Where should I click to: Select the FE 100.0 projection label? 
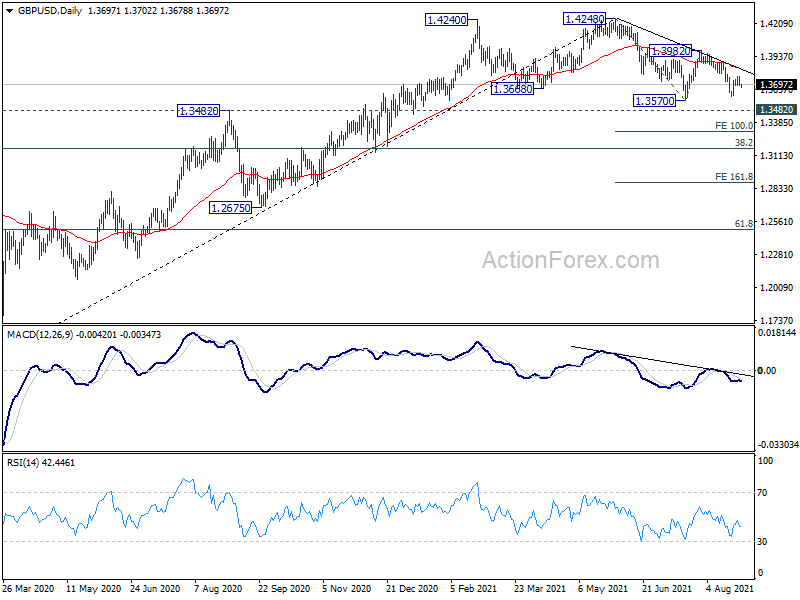point(734,126)
